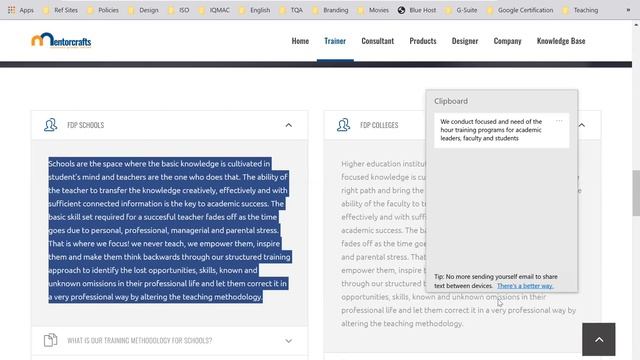The image size is (640, 360).
Task: Select the Trainer menu item
Action: [335, 41]
